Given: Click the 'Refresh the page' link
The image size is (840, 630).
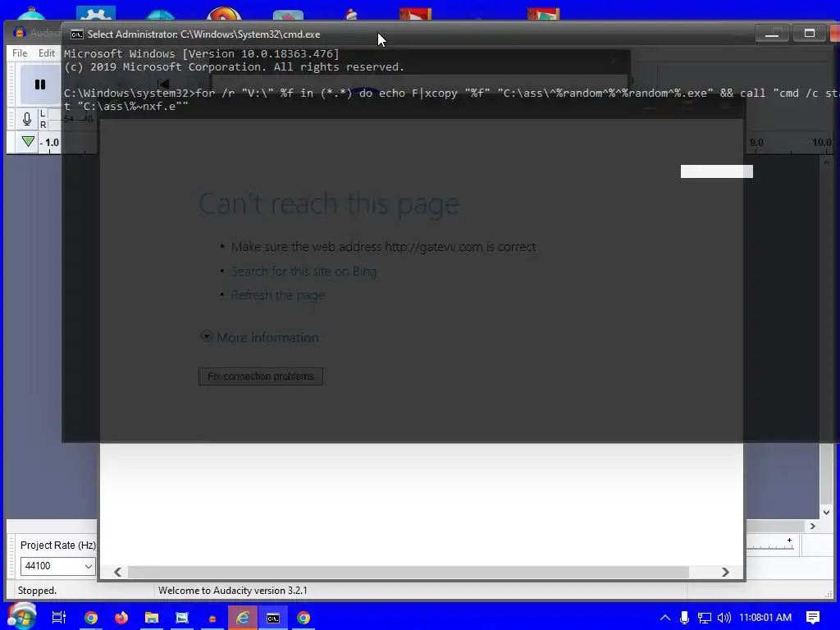Looking at the screenshot, I should [x=277, y=295].
